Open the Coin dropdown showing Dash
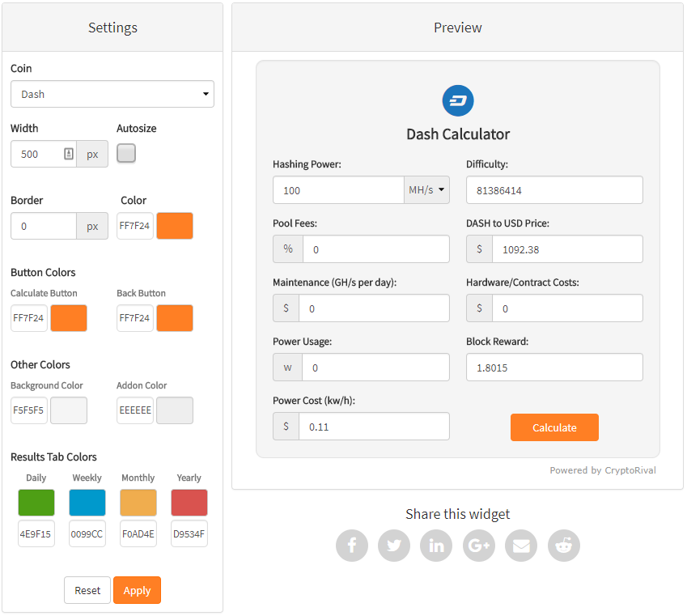 tap(112, 94)
